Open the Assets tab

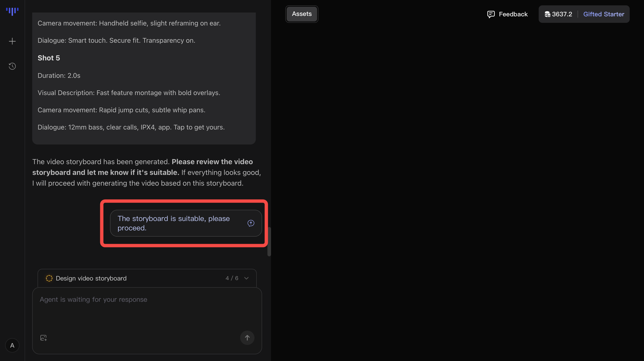point(301,14)
